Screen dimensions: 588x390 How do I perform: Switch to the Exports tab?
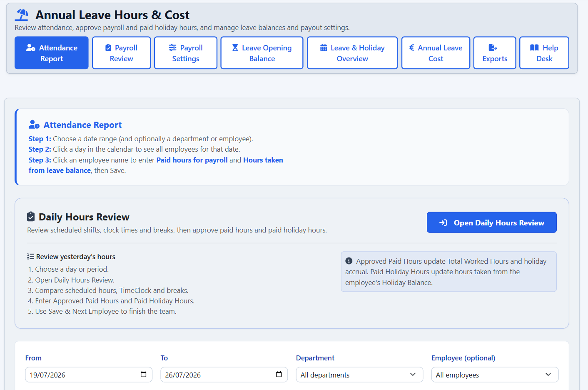(495, 53)
